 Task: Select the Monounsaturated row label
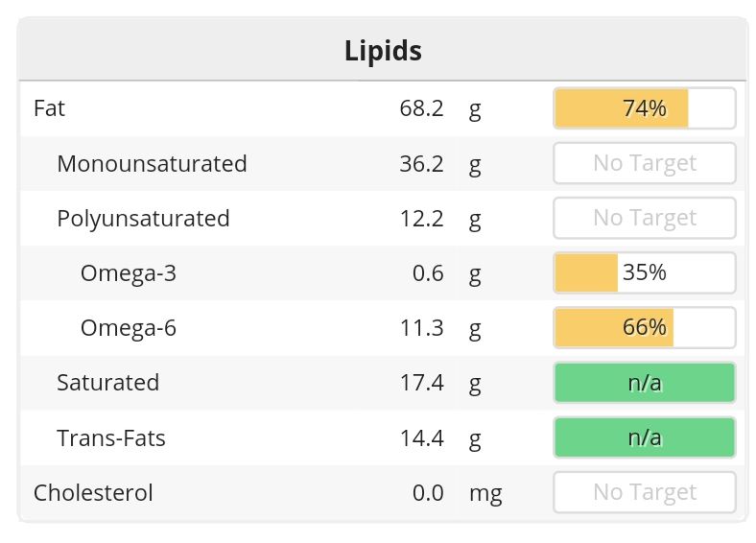pyautogui.click(x=152, y=164)
